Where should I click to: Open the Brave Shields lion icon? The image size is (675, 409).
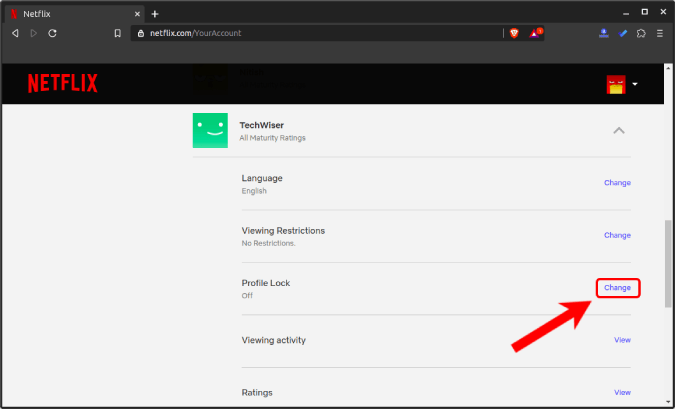point(514,33)
